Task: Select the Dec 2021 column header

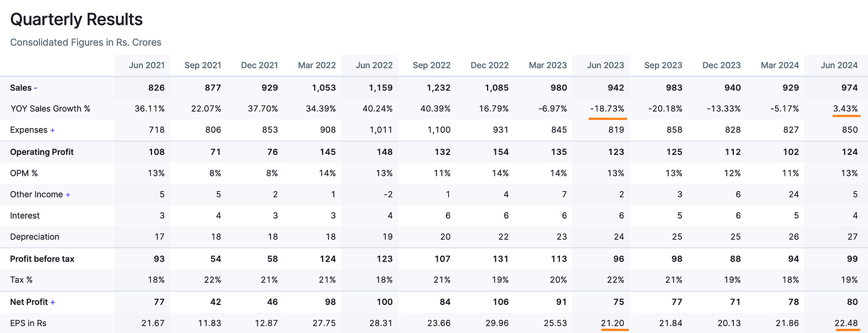Action: point(261,65)
